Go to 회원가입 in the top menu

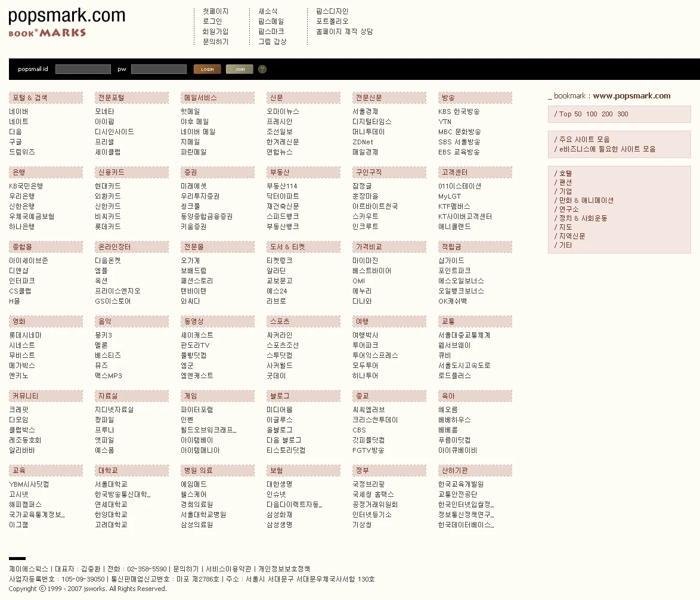(215, 32)
